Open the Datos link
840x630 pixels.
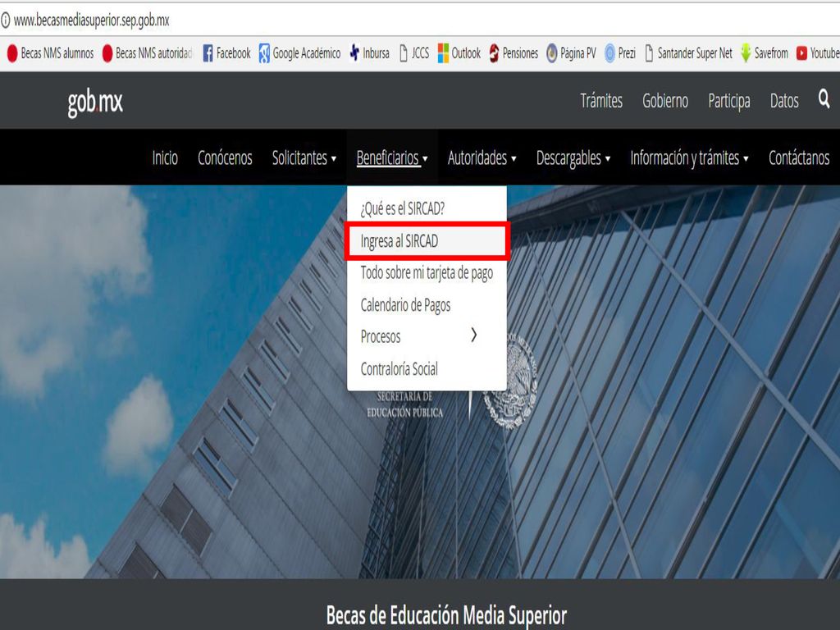click(784, 101)
